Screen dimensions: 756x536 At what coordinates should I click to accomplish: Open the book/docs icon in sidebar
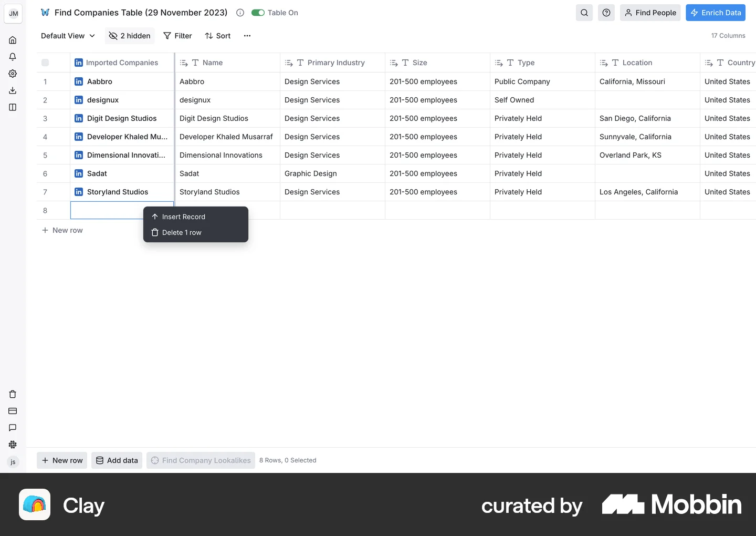tap(13, 107)
